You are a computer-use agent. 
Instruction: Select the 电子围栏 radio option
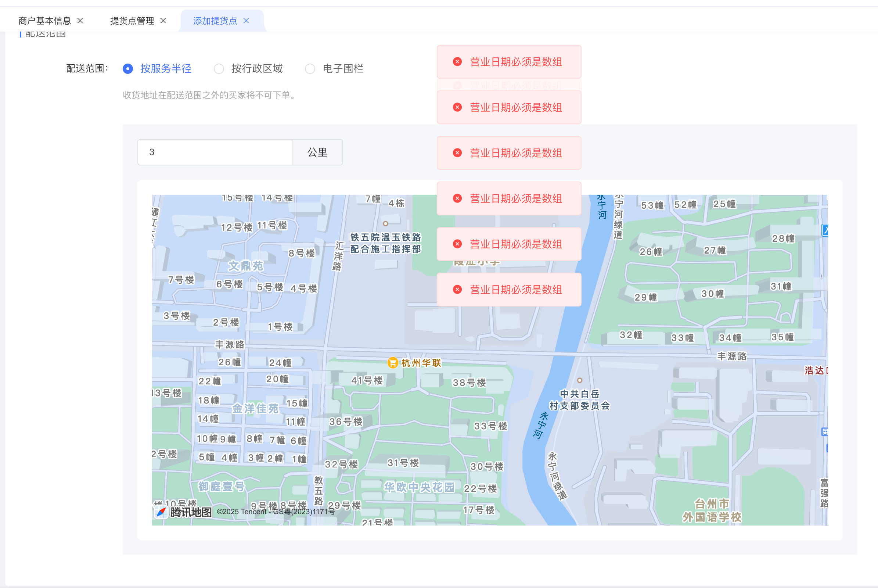click(x=310, y=69)
